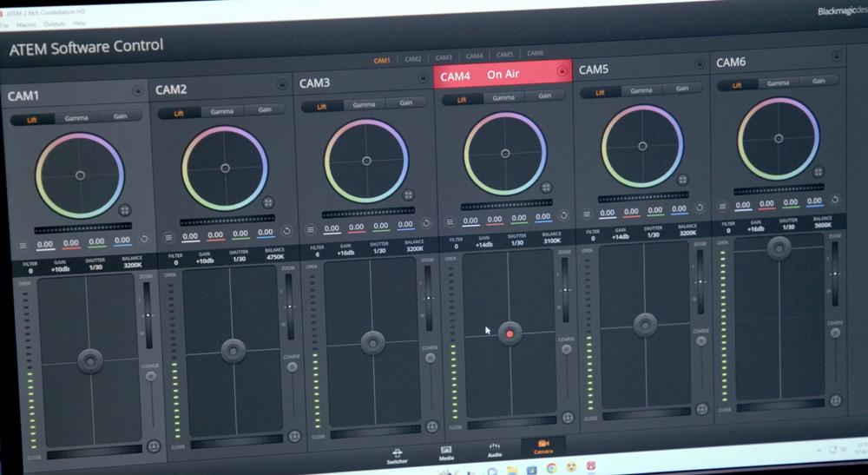Click CAM6 focus bar below iris pad
This screenshot has height=475, width=868.
pyautogui.click(x=782, y=406)
